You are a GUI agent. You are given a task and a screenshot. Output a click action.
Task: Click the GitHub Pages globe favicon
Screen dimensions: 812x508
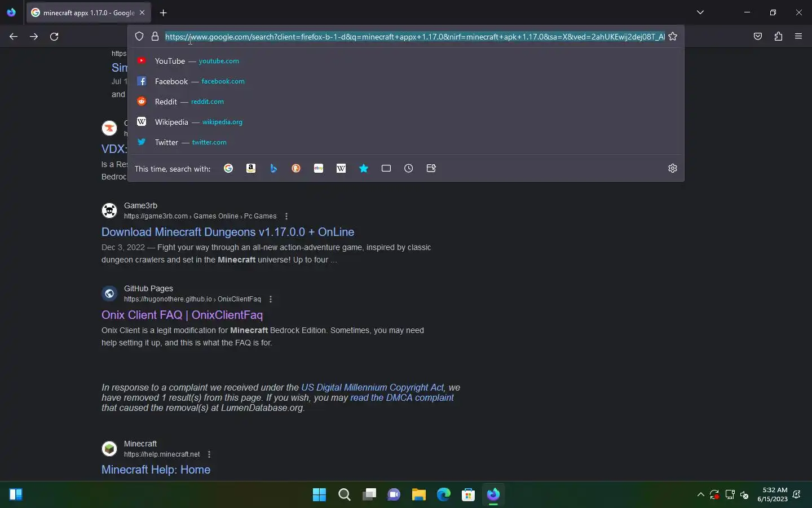pos(109,294)
